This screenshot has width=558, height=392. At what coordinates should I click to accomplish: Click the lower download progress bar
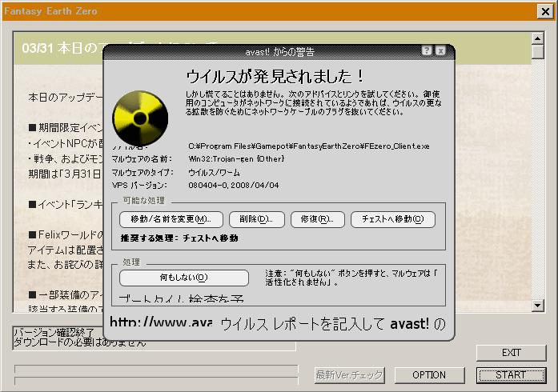point(156,381)
